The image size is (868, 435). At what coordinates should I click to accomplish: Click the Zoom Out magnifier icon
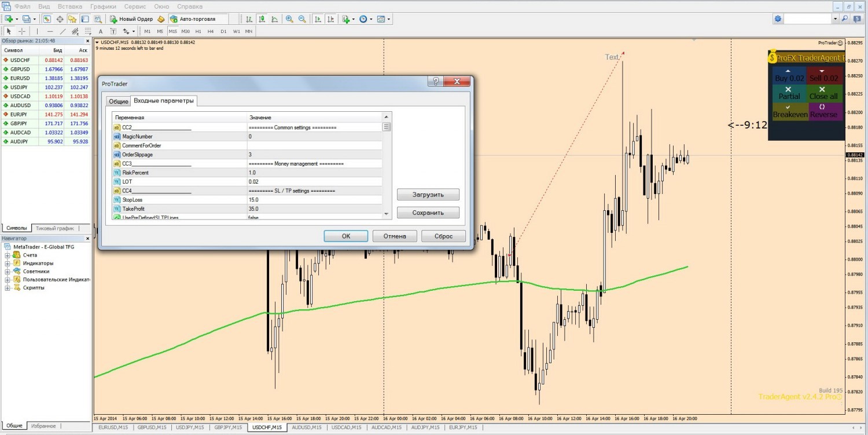pyautogui.click(x=302, y=19)
